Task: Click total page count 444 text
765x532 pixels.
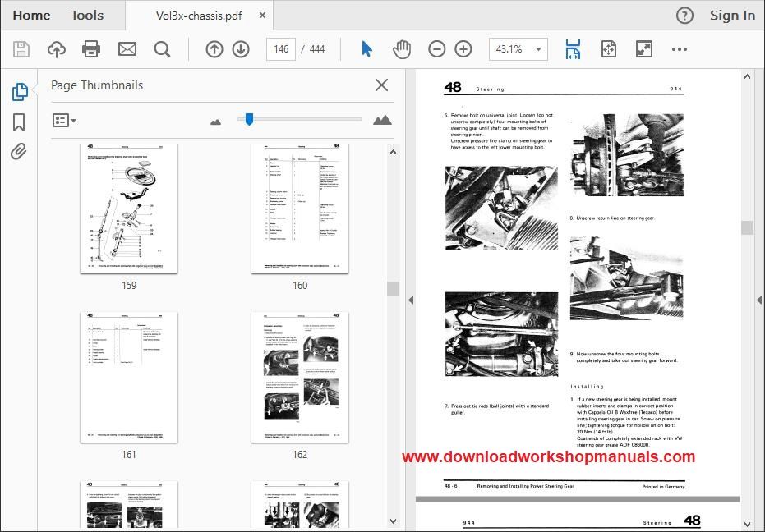Action: tap(317, 49)
